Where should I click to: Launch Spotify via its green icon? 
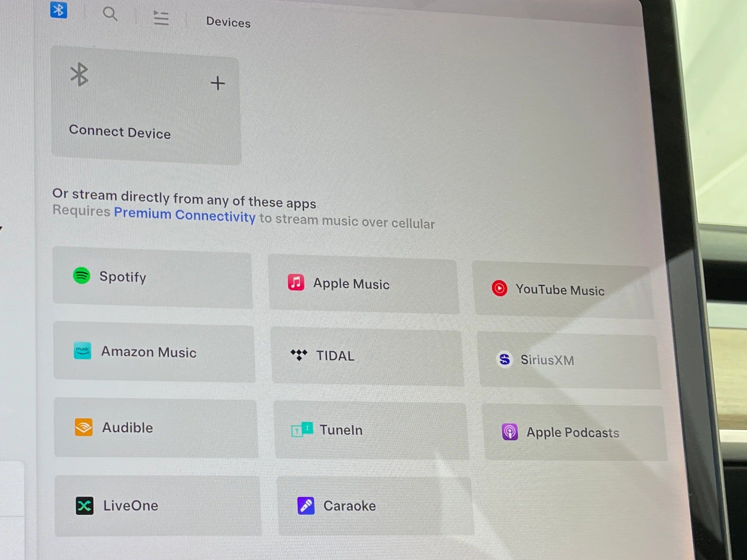[82, 276]
